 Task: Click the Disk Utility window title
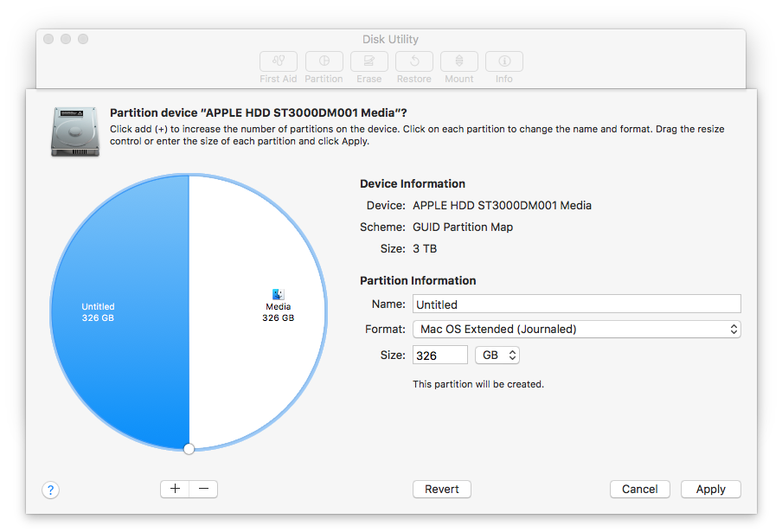(x=390, y=40)
